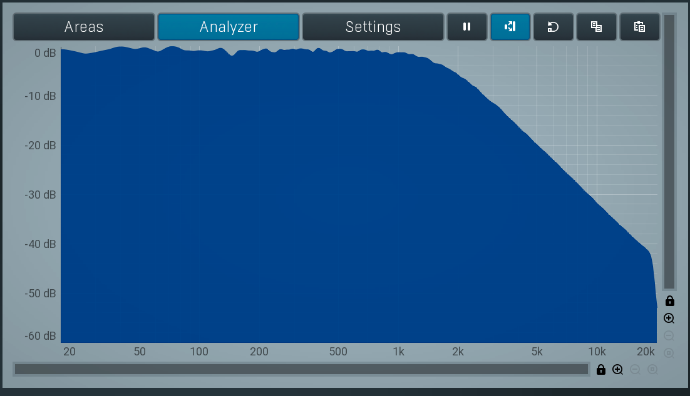Image resolution: width=690 pixels, height=396 pixels.
Task: Click the 0 dB axis label
Action: (45, 53)
